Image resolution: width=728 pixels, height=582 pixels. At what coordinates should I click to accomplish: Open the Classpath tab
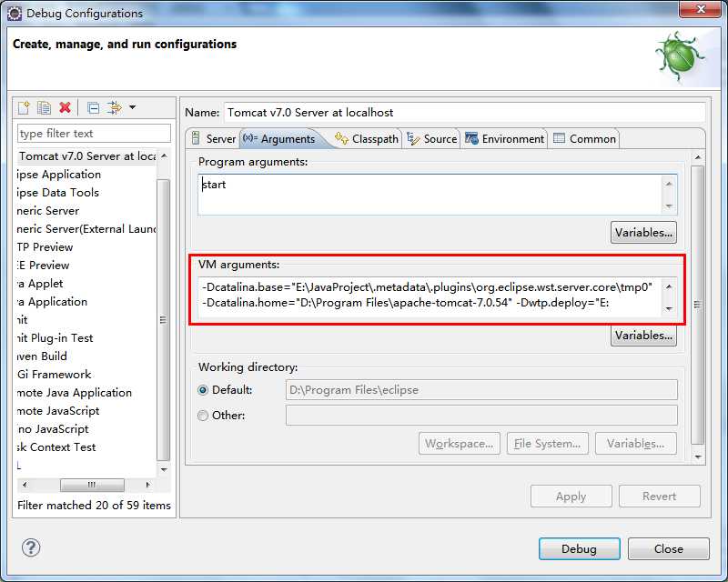tap(367, 139)
